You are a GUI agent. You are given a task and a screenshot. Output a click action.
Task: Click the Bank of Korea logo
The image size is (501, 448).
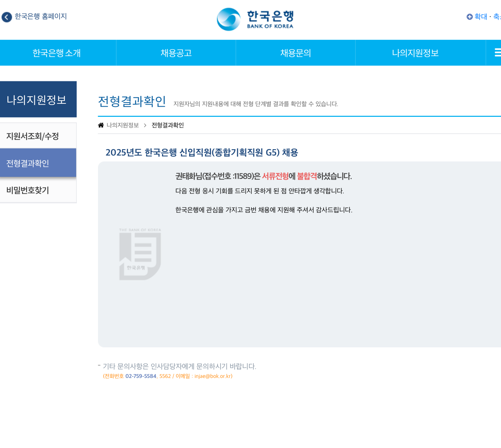click(255, 19)
